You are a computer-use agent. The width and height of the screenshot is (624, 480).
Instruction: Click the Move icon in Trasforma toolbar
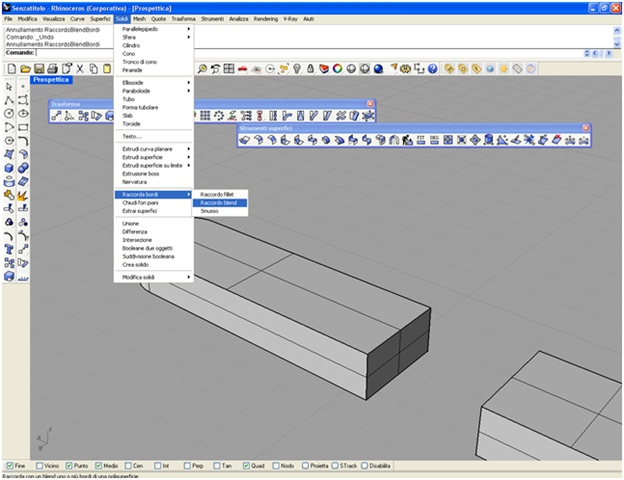coord(56,116)
